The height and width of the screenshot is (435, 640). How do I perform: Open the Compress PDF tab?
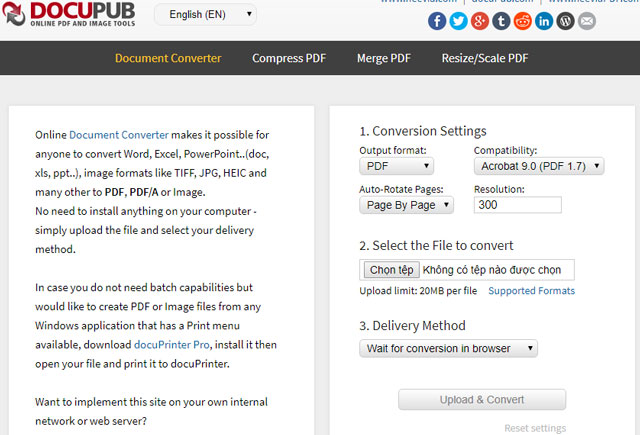(289, 58)
